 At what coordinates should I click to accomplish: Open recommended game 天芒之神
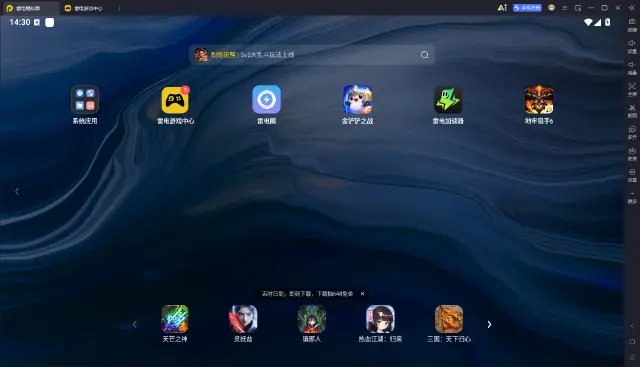(x=175, y=319)
